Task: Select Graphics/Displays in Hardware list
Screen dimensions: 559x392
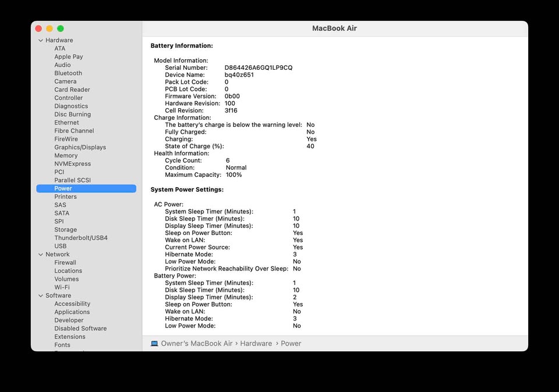Action: pyautogui.click(x=80, y=148)
